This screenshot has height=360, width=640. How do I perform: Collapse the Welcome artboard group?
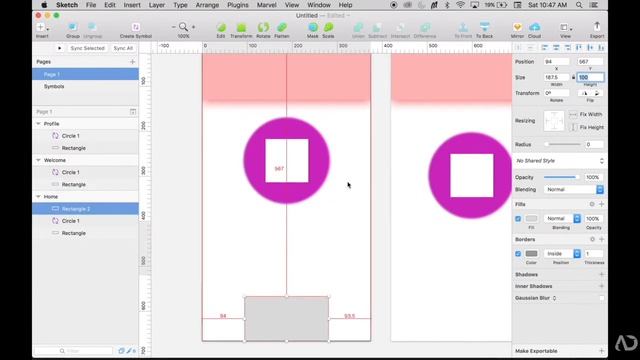pos(38,160)
